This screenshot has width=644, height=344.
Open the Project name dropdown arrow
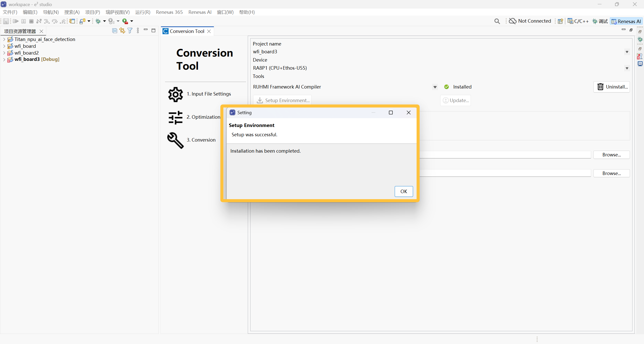[x=627, y=52]
